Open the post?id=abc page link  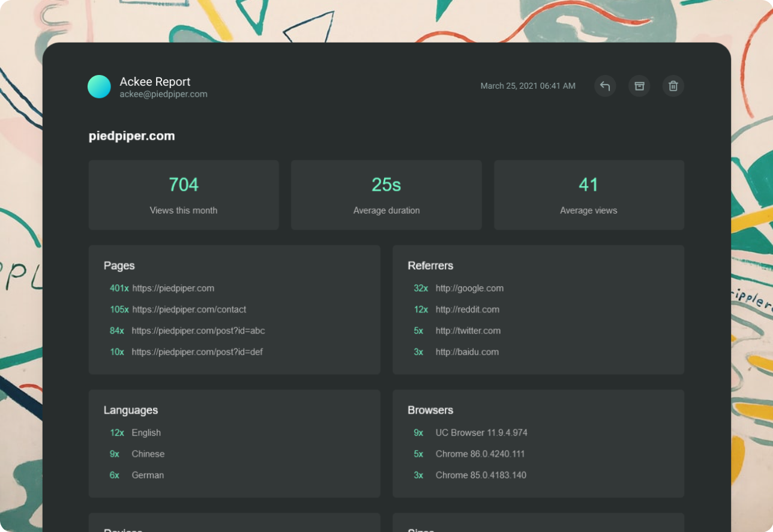198,331
